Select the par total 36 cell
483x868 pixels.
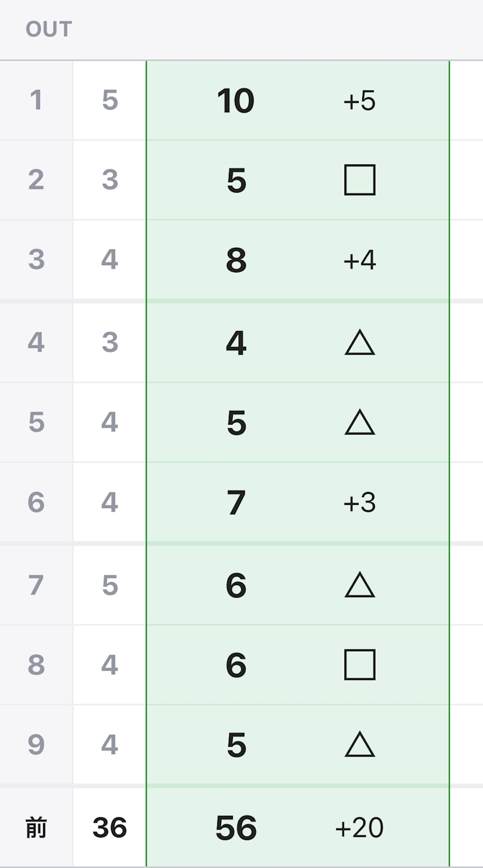point(110,828)
